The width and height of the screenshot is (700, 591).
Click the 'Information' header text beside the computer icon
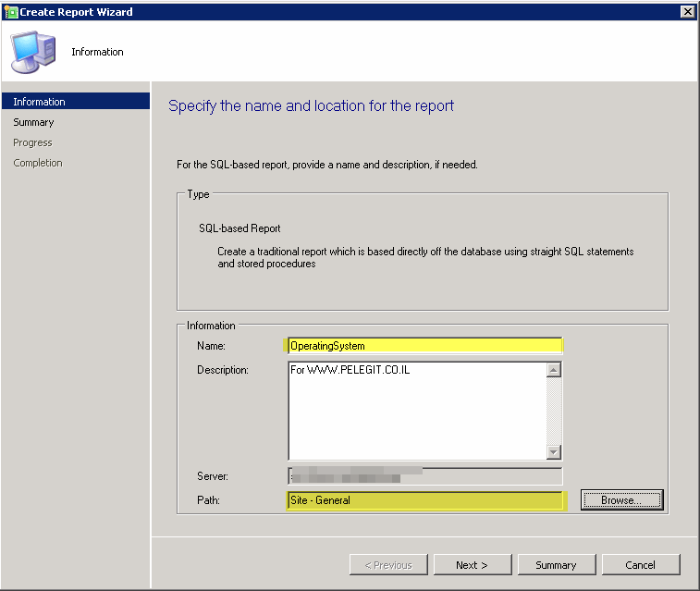[97, 52]
